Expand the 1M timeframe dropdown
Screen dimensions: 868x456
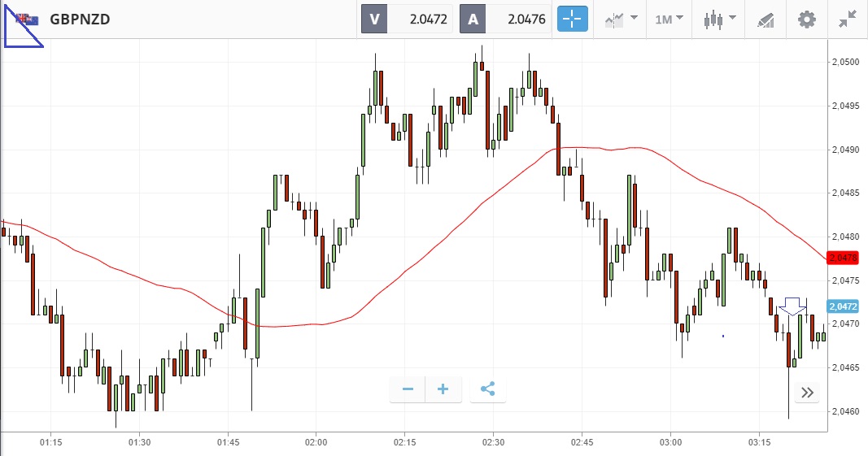coord(670,19)
